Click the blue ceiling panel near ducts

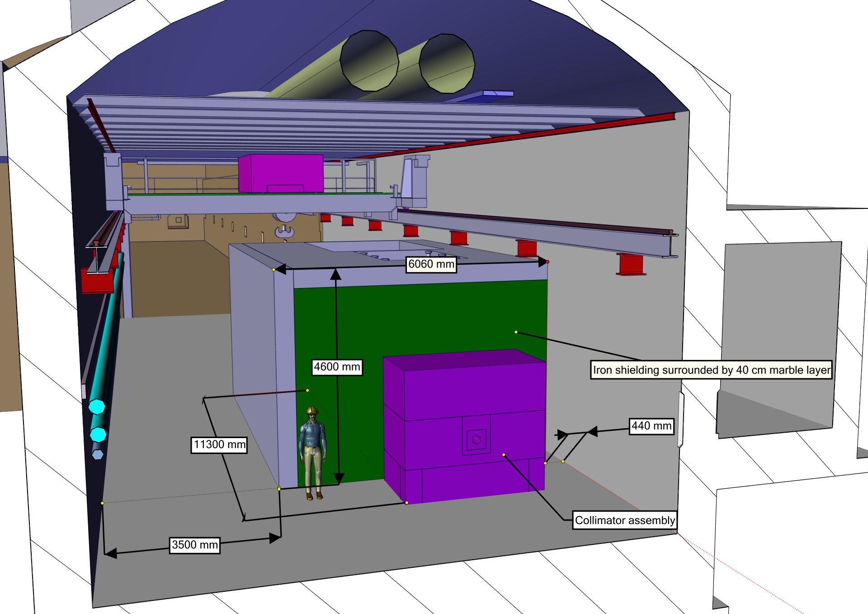(497, 94)
